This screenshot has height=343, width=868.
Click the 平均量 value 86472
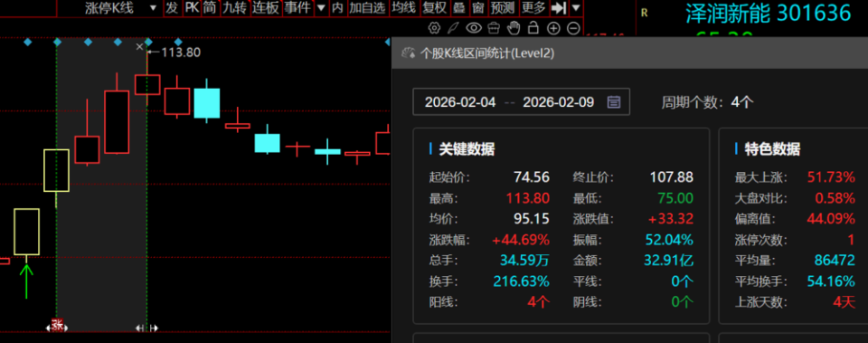835,261
